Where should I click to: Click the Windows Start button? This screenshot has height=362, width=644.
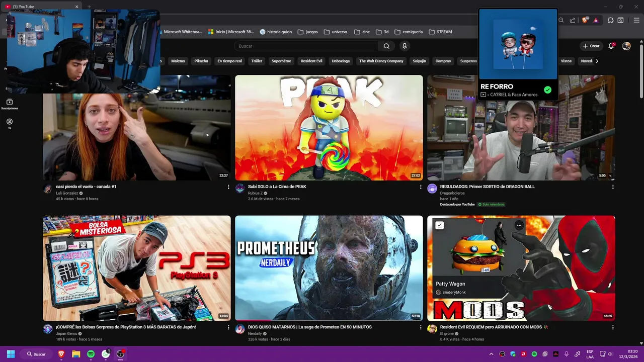(x=11, y=354)
